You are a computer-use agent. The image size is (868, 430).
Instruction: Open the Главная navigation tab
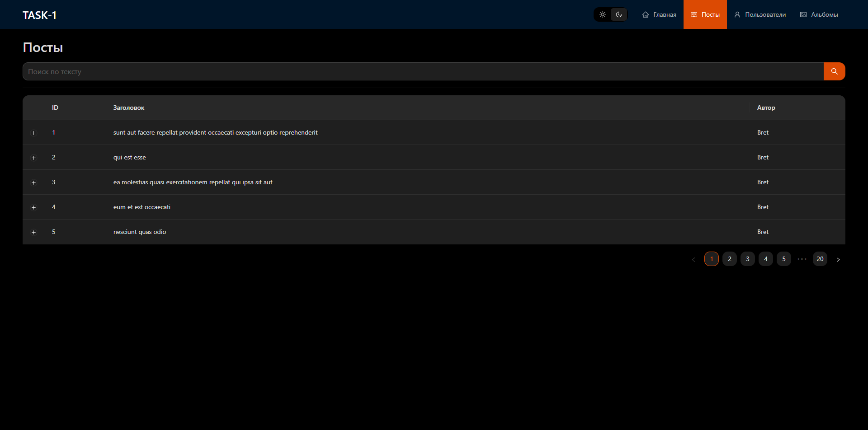[x=659, y=14]
